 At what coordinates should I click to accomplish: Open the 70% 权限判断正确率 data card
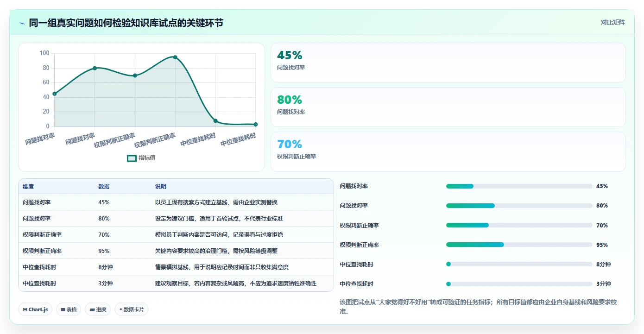click(448, 151)
